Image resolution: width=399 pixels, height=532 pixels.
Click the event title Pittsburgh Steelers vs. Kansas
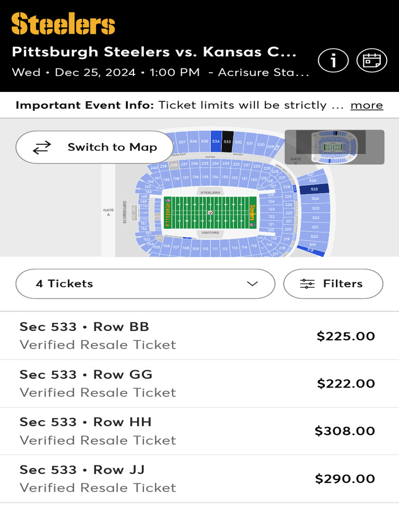[154, 52]
